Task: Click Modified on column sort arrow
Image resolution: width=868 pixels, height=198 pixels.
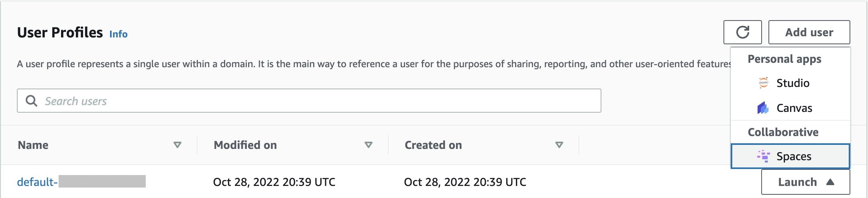Action: (x=368, y=145)
